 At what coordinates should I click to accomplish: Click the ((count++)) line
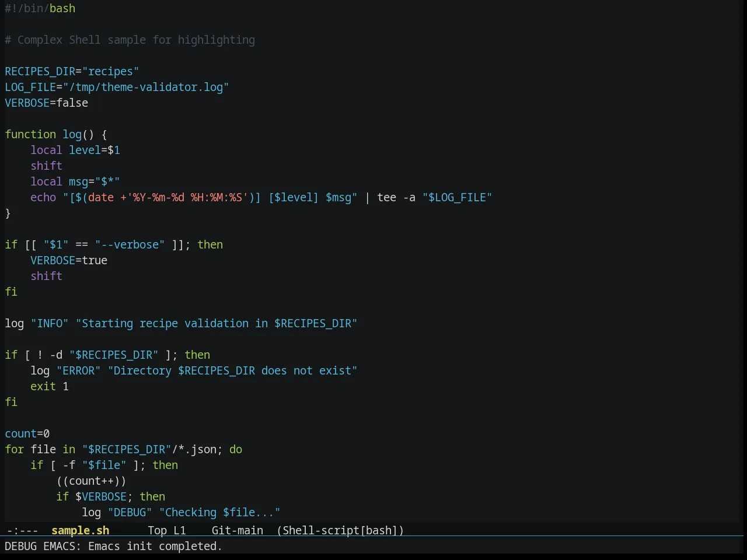(91, 481)
